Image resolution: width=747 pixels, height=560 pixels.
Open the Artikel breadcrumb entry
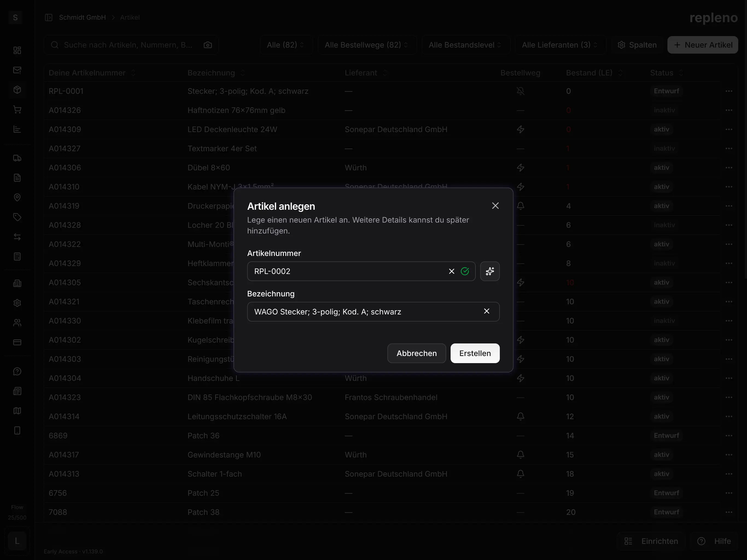(x=130, y=17)
